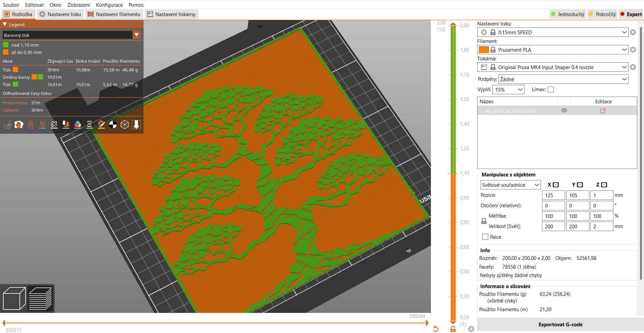The height and width of the screenshot is (333, 644).
Task: Open filament settings via gear icon
Action: (x=633, y=50)
